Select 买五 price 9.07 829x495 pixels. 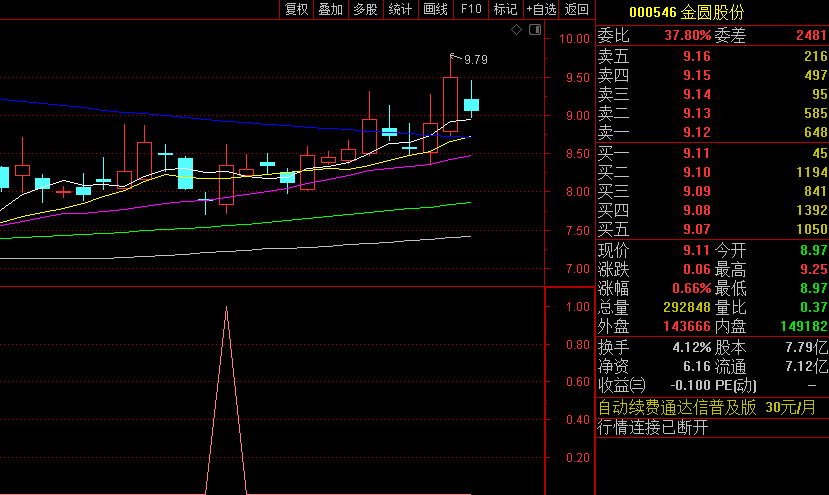coord(697,230)
